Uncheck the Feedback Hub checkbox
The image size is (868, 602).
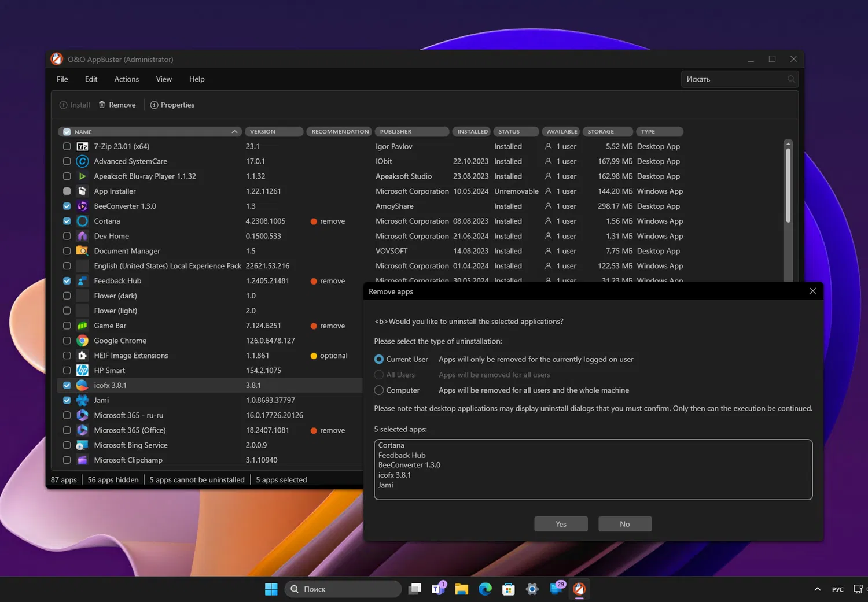coord(67,281)
